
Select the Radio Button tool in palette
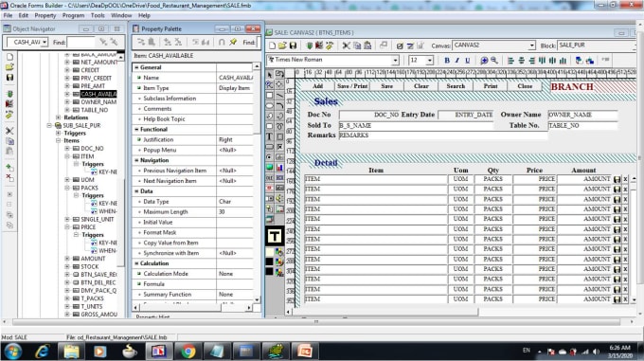coord(269,157)
